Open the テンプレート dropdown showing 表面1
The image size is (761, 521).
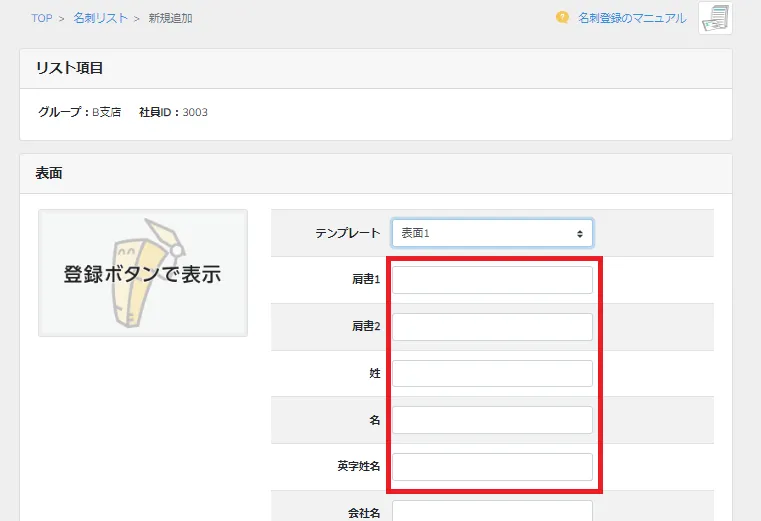coord(492,233)
